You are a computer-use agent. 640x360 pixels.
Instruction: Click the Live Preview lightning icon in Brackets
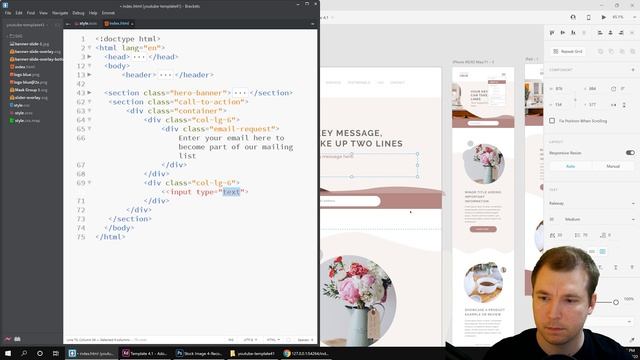point(8,339)
